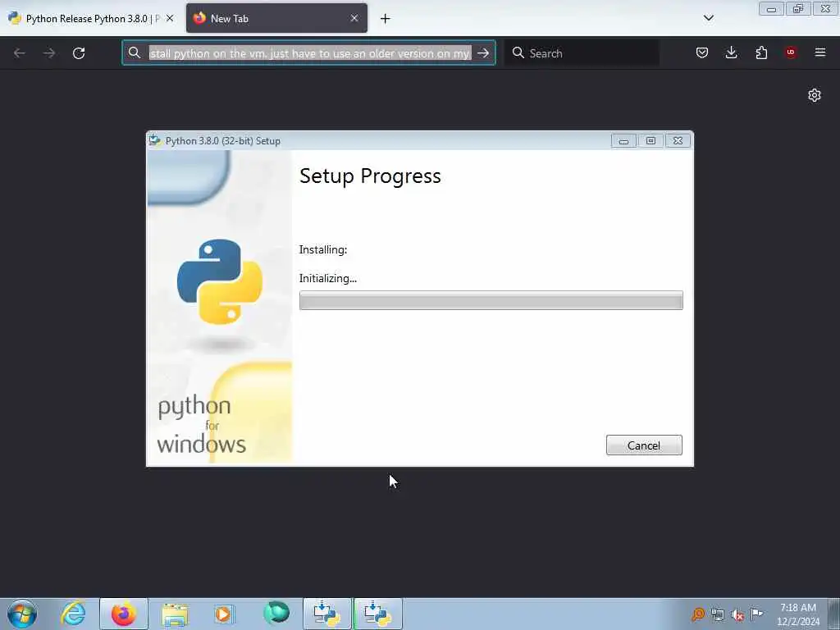Click the Python Setup title bar icon
The image size is (840, 630).
point(155,140)
